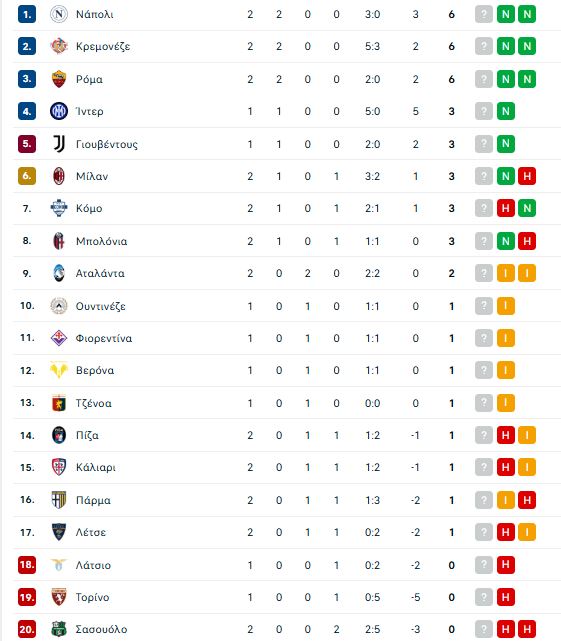Click Inter's green N win badge
The height and width of the screenshot is (641, 561).
click(x=506, y=111)
